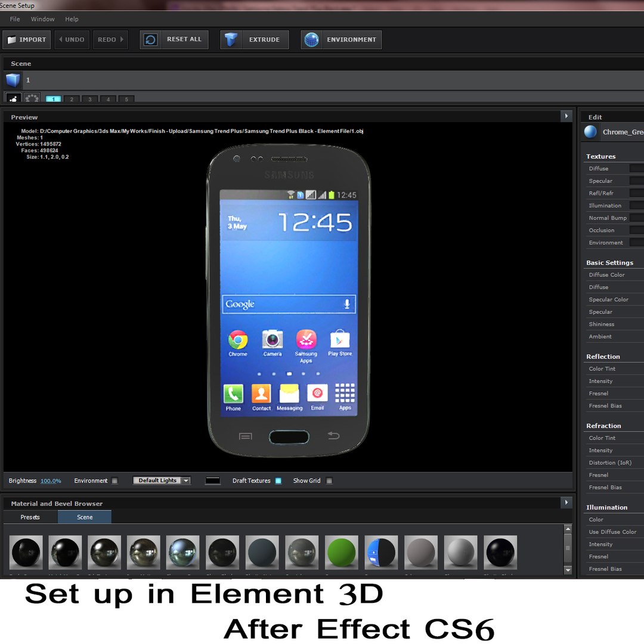Expand the Material and Bevel Browser arrow menu

pos(566,502)
